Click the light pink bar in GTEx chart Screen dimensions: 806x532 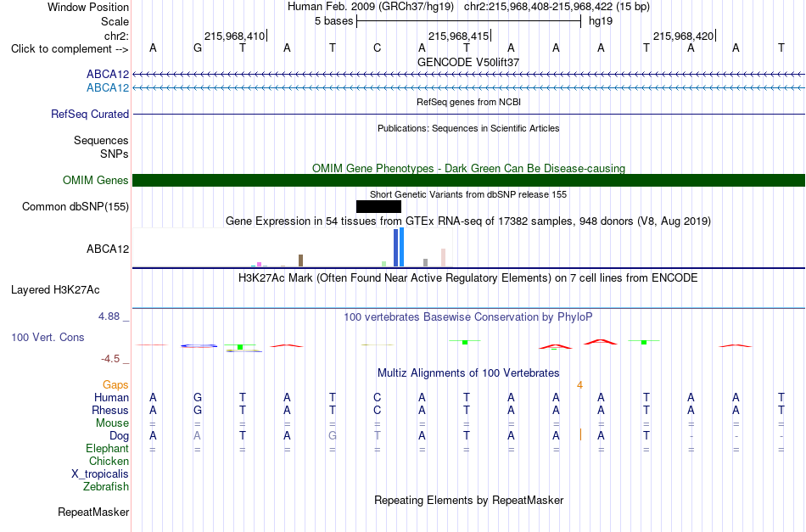tap(443, 258)
